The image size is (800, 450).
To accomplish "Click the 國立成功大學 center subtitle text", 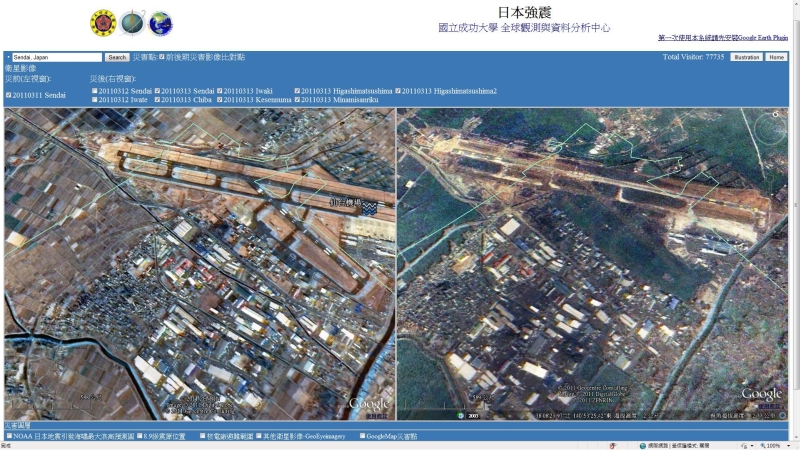I will (x=524, y=28).
